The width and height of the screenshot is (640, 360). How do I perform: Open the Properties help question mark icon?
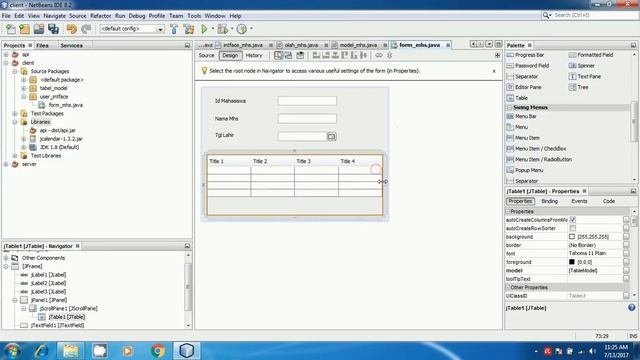click(631, 308)
